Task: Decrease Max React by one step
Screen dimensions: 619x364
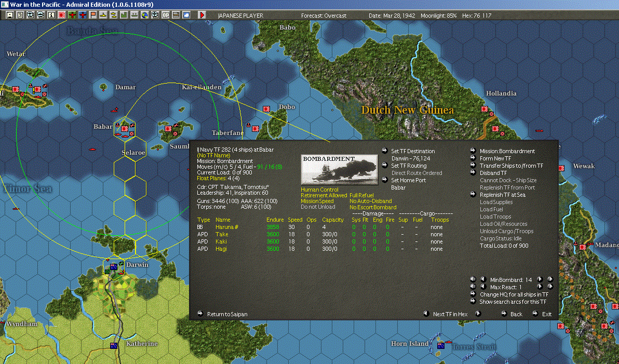Action: [482, 287]
